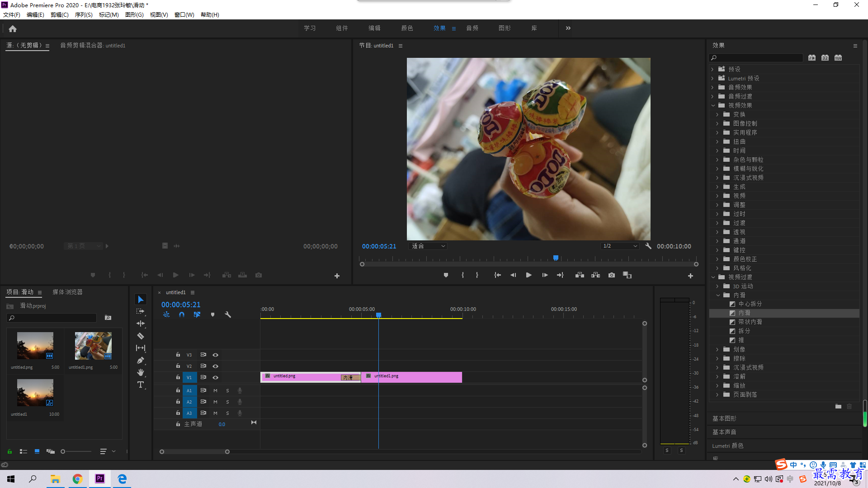Select the Razor tool
Image resolution: width=868 pixels, height=488 pixels.
click(x=141, y=336)
